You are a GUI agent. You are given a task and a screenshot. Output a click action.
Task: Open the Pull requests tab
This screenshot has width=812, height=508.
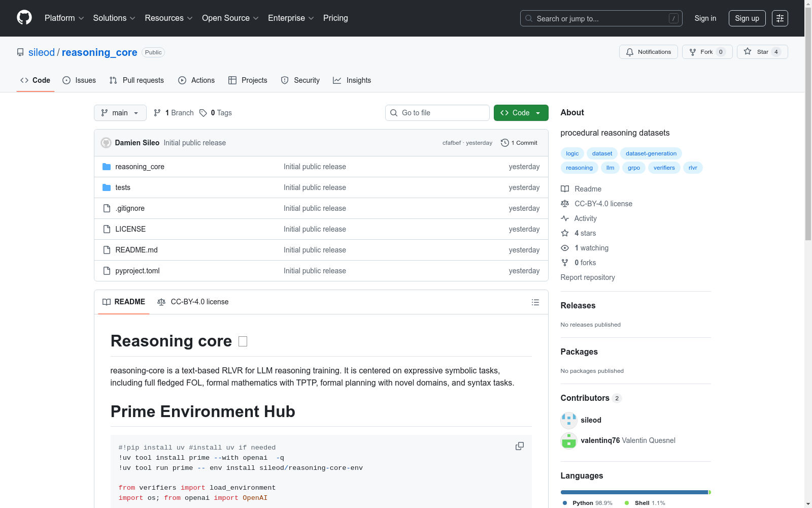(137, 80)
